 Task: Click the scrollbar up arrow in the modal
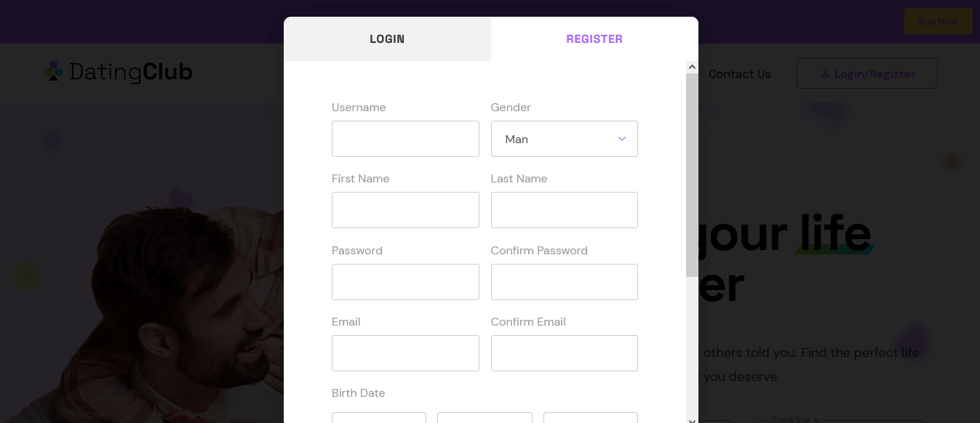point(692,67)
